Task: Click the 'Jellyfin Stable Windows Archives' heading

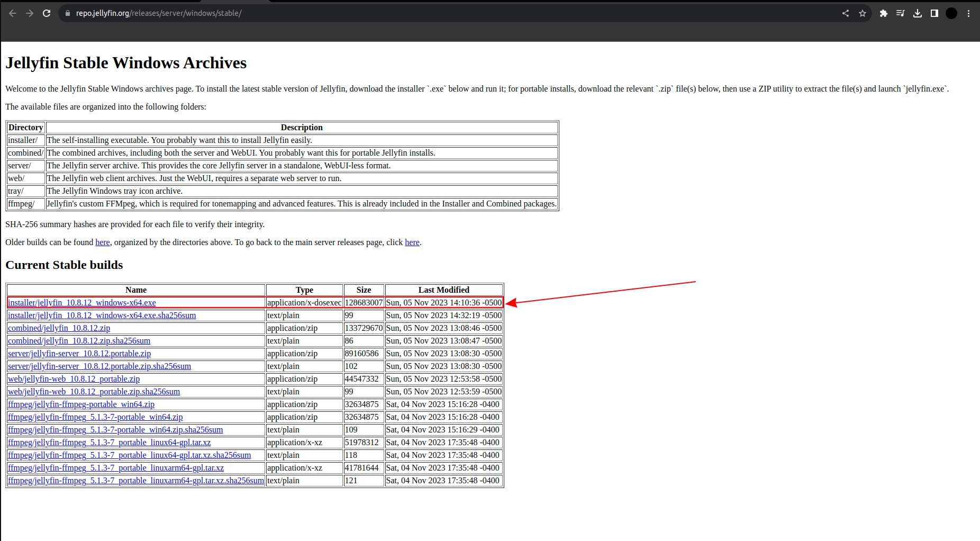Action: coord(126,63)
